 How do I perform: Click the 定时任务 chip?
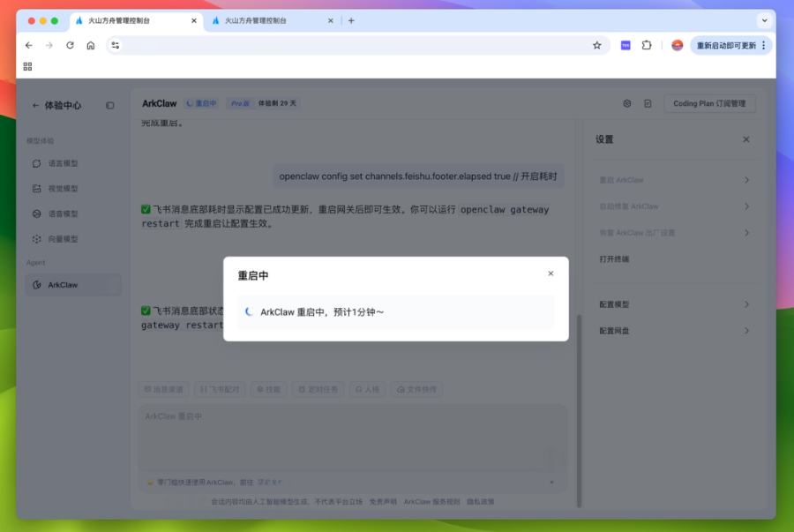318,389
